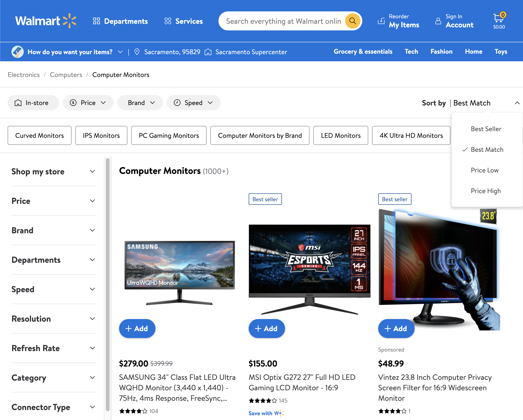Viewport: 523px width, 420px height.
Task: Click the Sacramento Supercenter store icon
Action: point(208,52)
